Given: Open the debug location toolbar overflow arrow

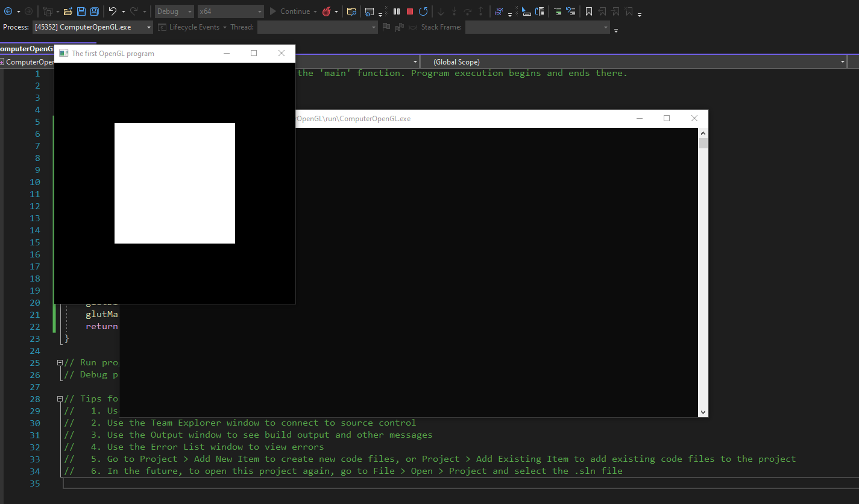Looking at the screenshot, I should tap(615, 30).
